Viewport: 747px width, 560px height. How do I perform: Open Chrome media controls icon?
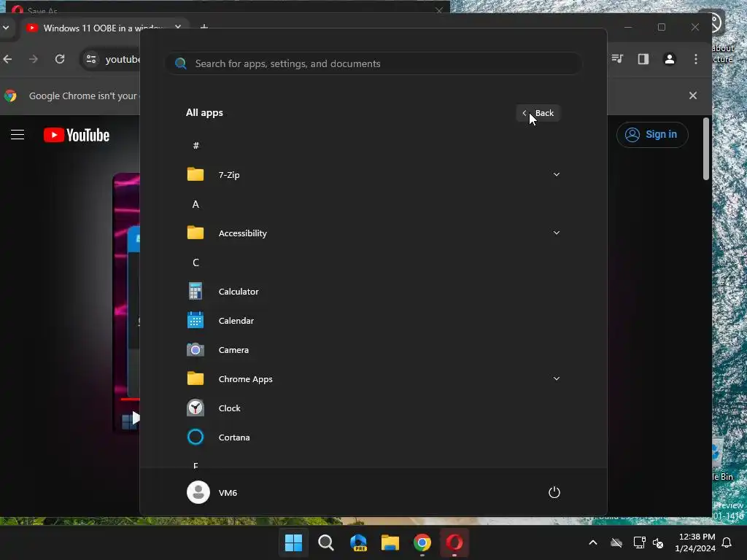coord(617,59)
